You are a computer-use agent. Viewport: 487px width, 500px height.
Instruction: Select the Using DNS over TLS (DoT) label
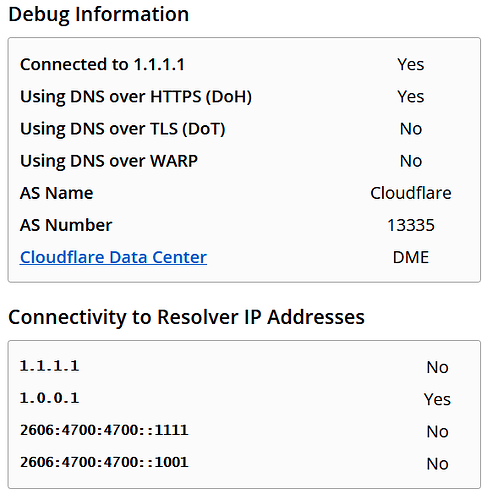[123, 129]
